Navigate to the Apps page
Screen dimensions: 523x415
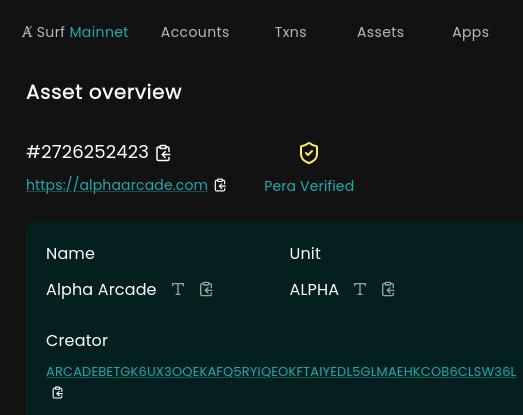click(471, 33)
